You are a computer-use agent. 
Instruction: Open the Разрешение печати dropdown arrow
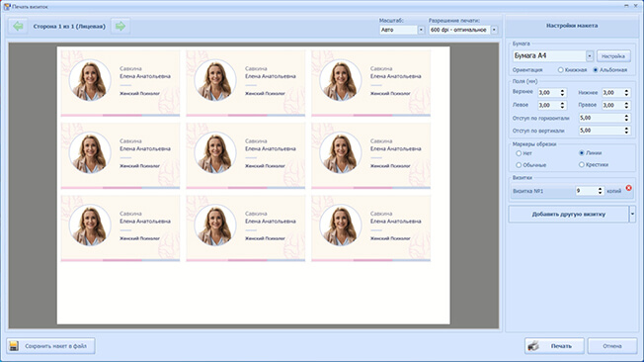click(494, 30)
